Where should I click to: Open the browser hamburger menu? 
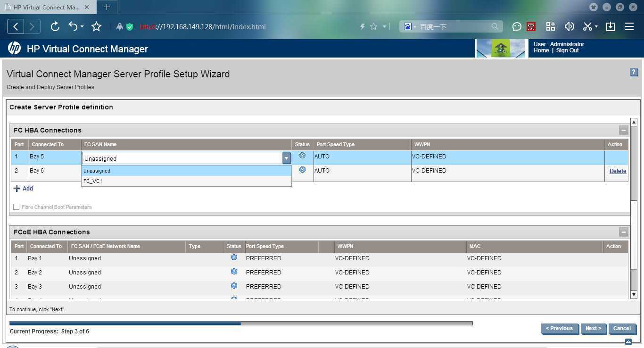point(629,26)
